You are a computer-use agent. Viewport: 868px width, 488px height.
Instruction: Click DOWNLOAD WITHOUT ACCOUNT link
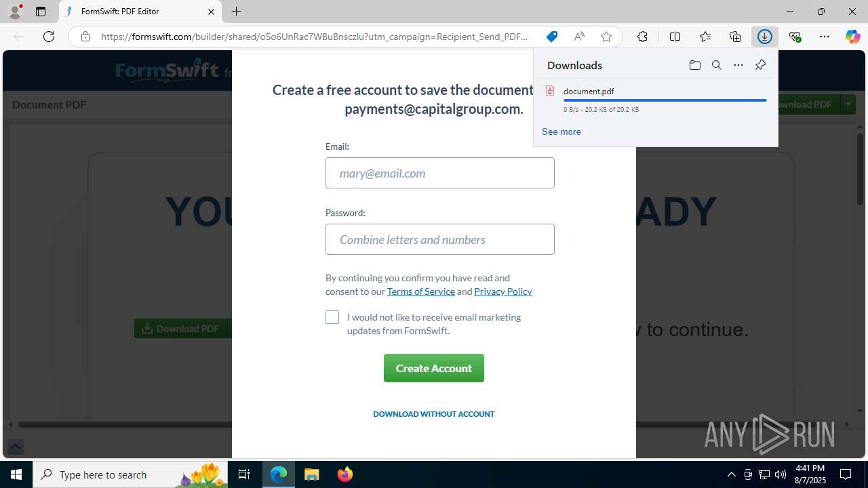[x=434, y=413]
